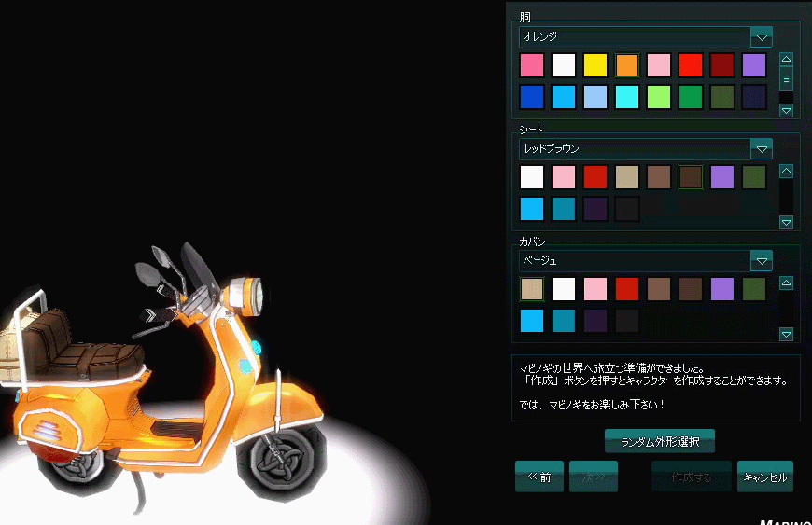The width and height of the screenshot is (812, 525).
Task: Select the light brown swatch in シート section
Action: pos(659,177)
